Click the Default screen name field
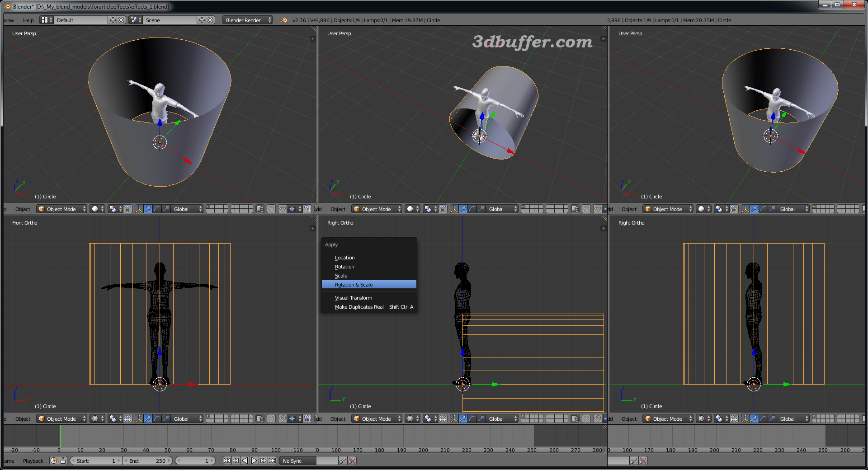The image size is (868, 470). (81, 20)
